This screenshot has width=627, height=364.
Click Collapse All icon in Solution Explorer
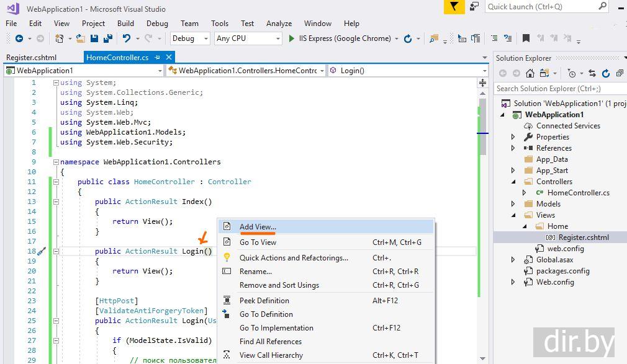[620, 73]
